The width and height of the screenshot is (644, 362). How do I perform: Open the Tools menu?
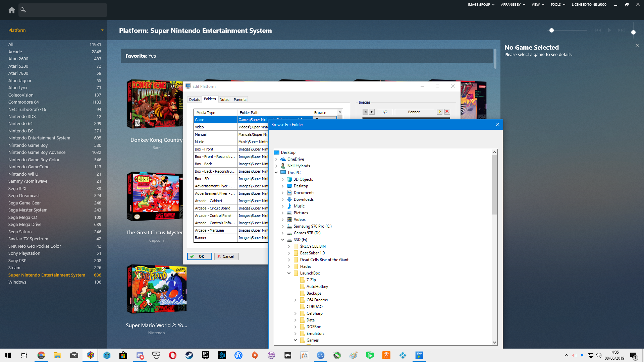coord(558,5)
